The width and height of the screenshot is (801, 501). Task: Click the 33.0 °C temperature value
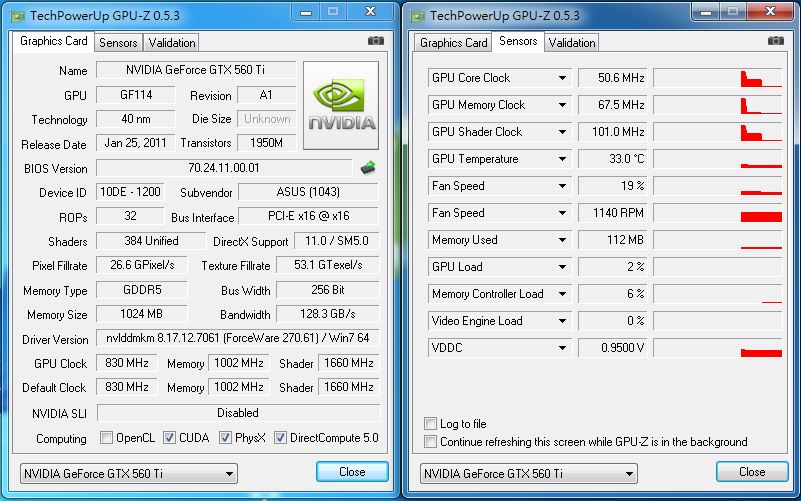(612, 159)
